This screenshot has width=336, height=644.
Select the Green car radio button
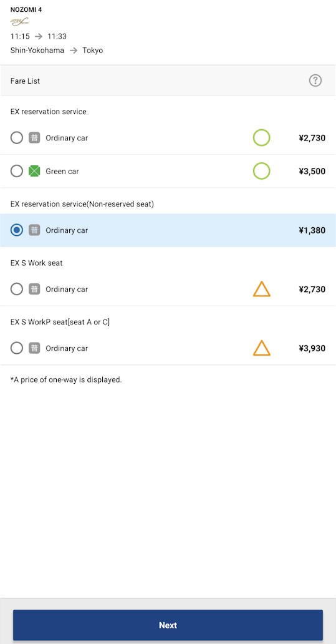(x=16, y=171)
